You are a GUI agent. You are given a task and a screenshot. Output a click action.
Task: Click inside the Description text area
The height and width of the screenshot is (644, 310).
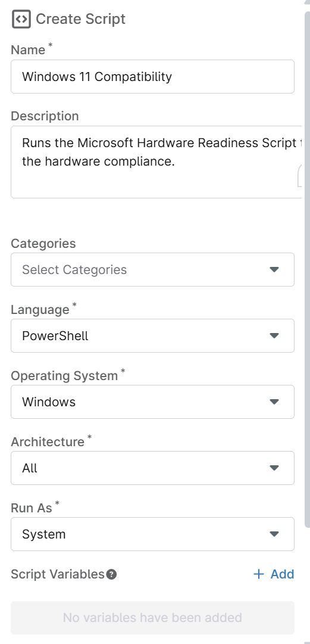tap(160, 162)
